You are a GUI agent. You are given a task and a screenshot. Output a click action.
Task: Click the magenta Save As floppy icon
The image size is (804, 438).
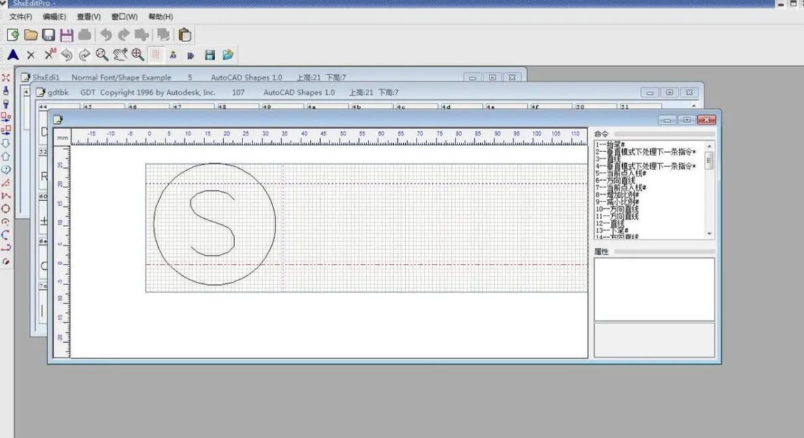tap(66, 35)
